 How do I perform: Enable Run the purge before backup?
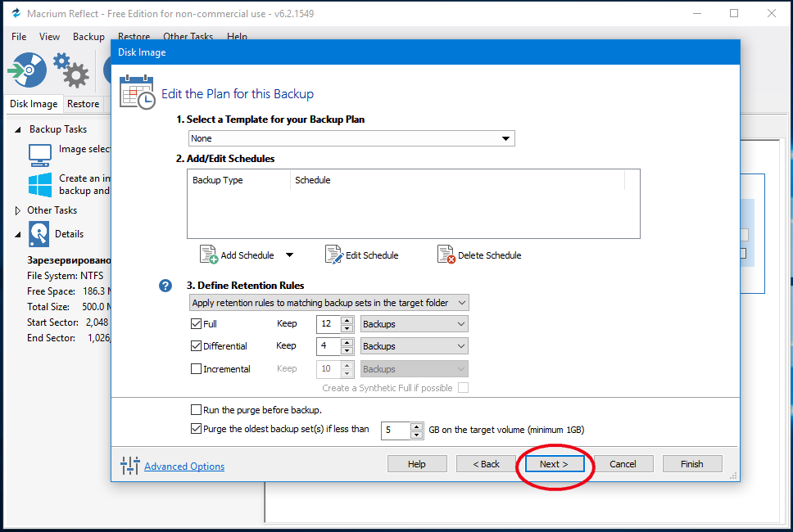(197, 410)
